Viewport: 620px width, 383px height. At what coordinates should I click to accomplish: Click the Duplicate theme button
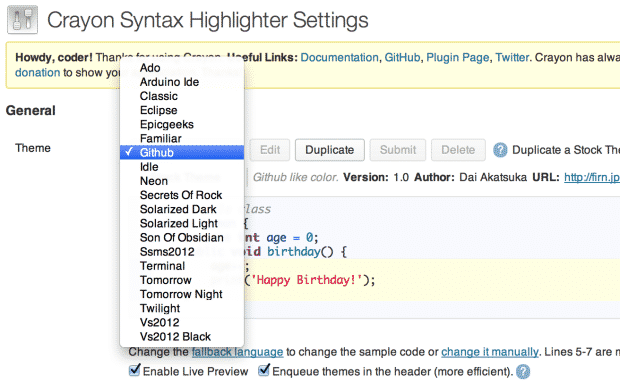tap(329, 150)
